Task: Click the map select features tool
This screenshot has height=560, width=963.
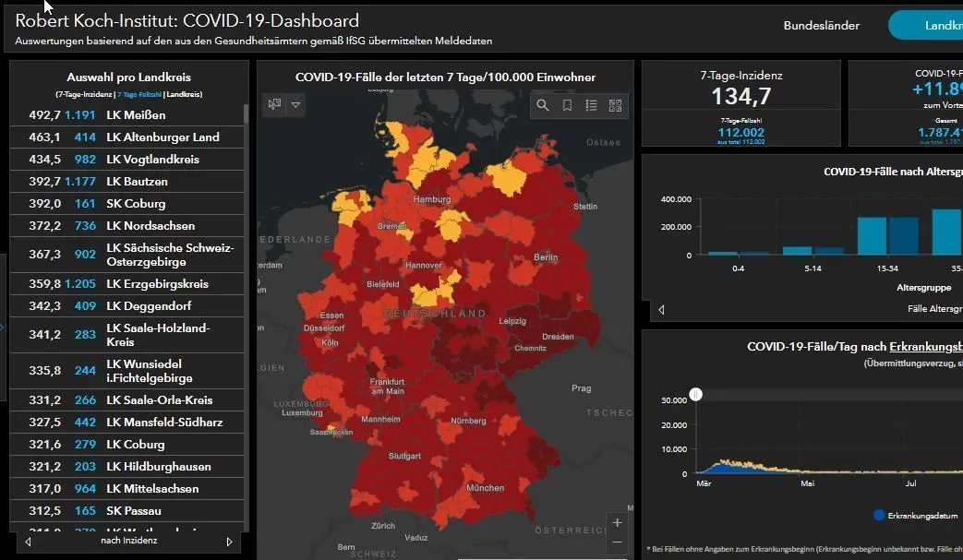Action: coord(274,104)
